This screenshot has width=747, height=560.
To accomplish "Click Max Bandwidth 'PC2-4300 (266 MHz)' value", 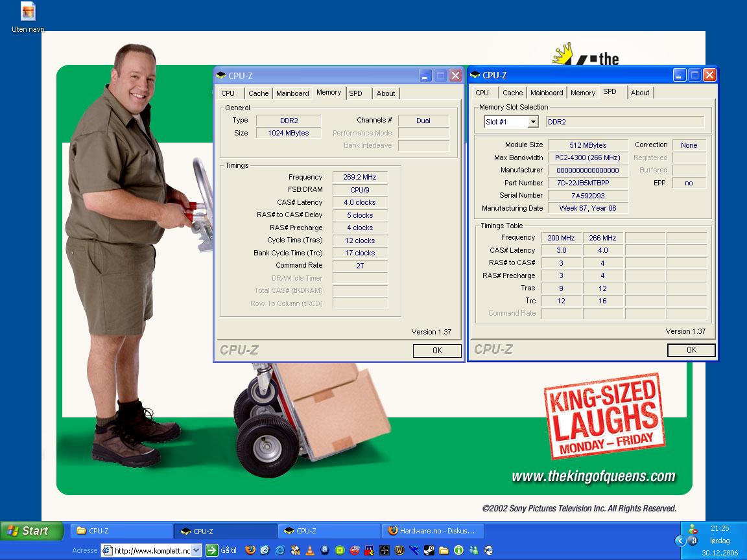I will pos(588,157).
